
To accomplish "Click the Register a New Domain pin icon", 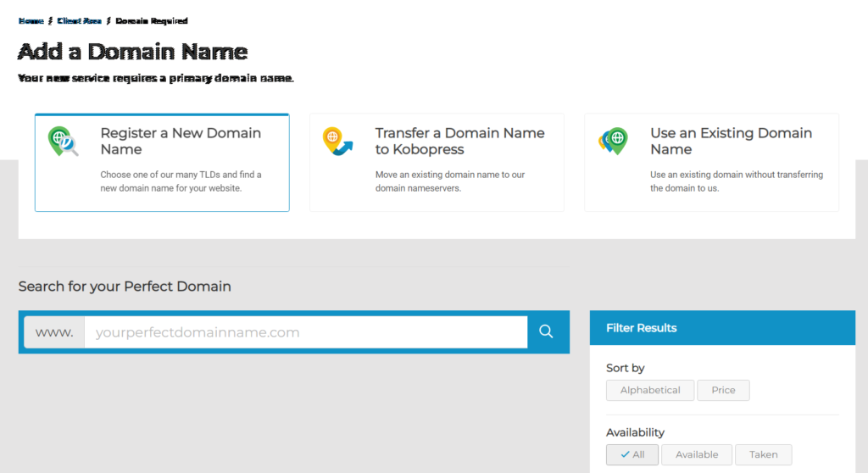I will pyautogui.click(x=63, y=142).
